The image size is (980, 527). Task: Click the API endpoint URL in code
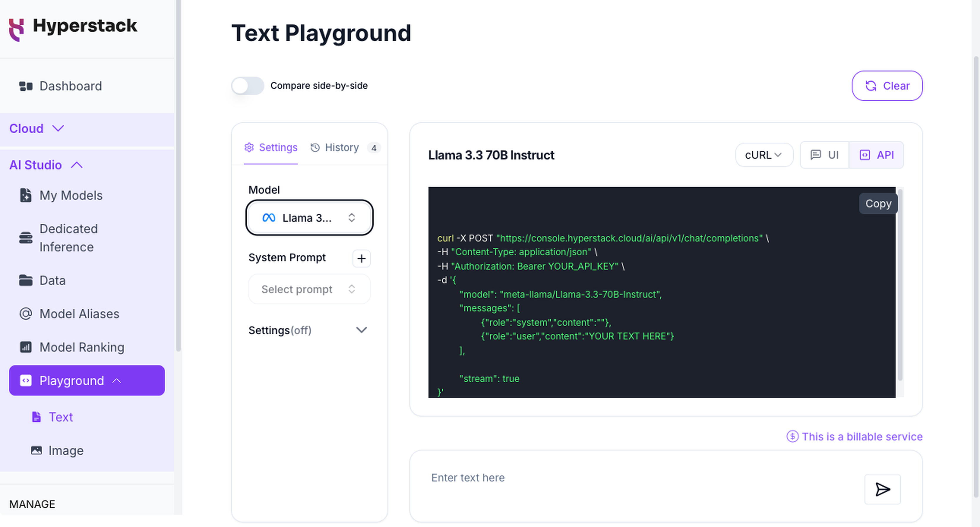[x=629, y=238]
